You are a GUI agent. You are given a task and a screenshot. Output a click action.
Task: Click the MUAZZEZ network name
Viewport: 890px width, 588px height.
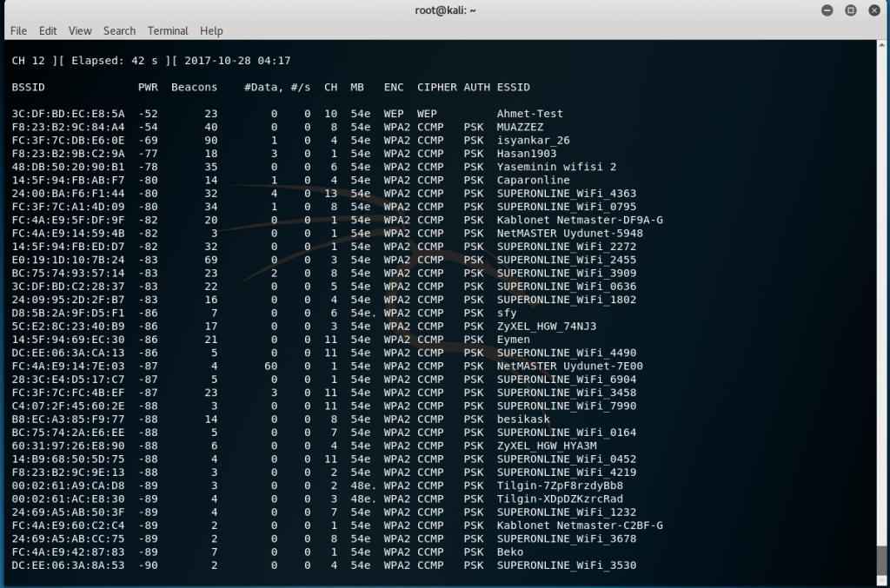(x=520, y=127)
